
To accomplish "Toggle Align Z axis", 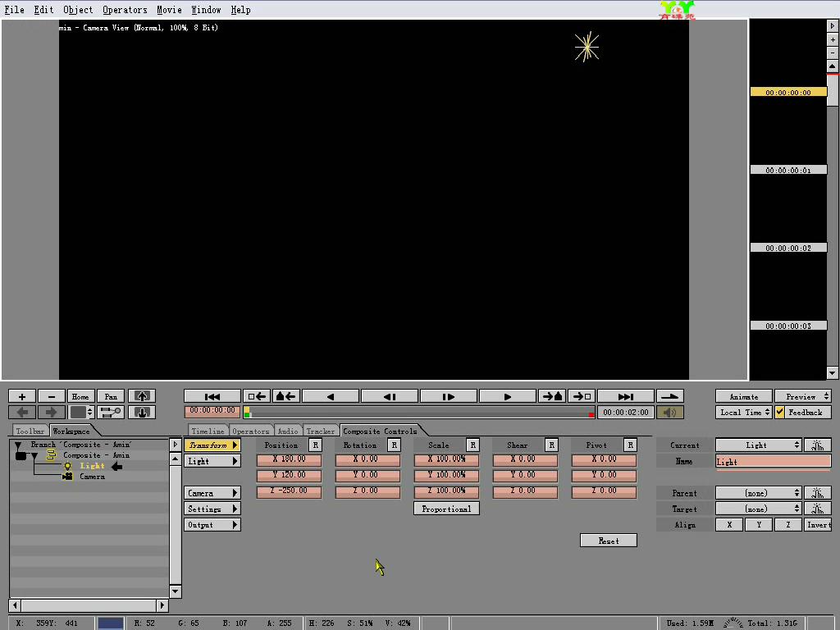I will [x=788, y=525].
